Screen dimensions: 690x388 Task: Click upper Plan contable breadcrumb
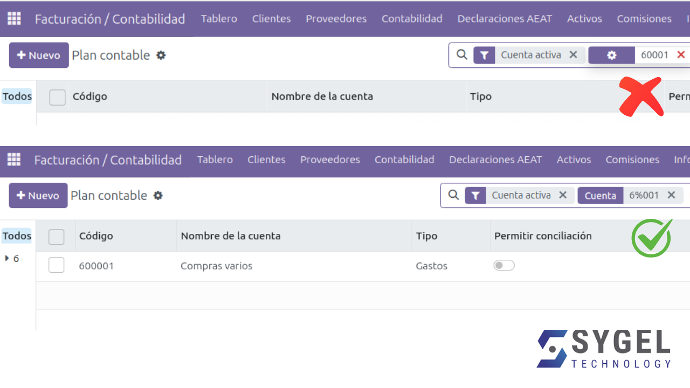(111, 55)
